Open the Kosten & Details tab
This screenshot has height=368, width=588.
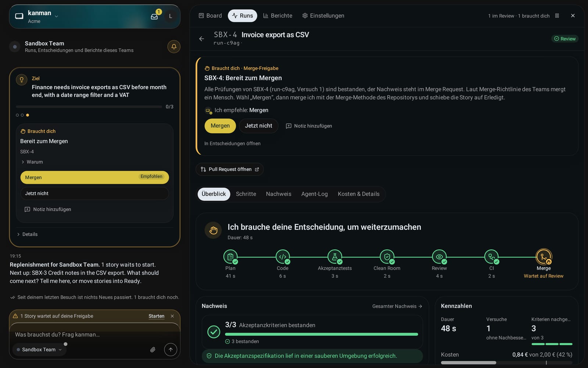point(359,194)
